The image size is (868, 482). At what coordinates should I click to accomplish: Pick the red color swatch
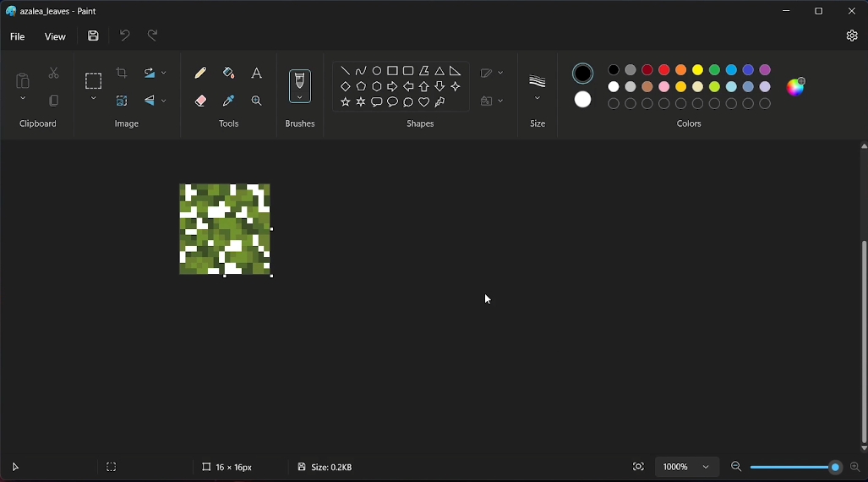click(664, 70)
